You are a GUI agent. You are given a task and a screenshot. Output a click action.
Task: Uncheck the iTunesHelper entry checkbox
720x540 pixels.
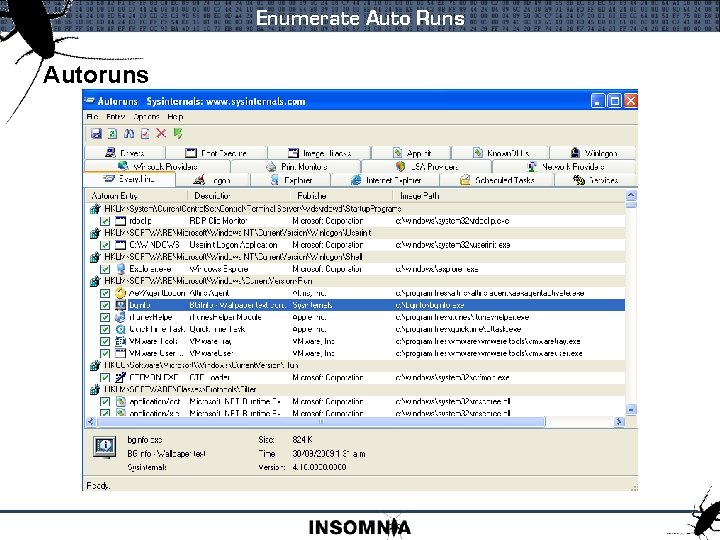[105, 317]
